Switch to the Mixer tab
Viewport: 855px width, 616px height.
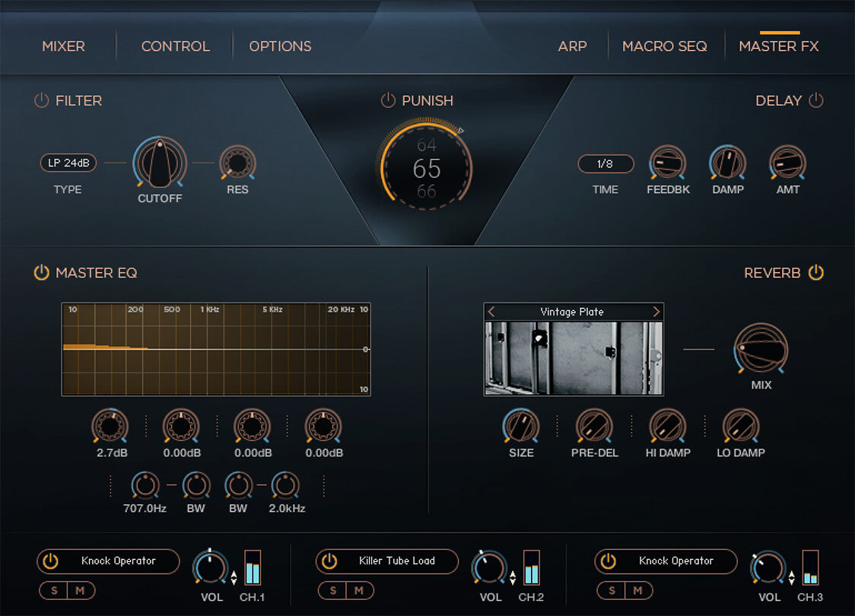63,46
